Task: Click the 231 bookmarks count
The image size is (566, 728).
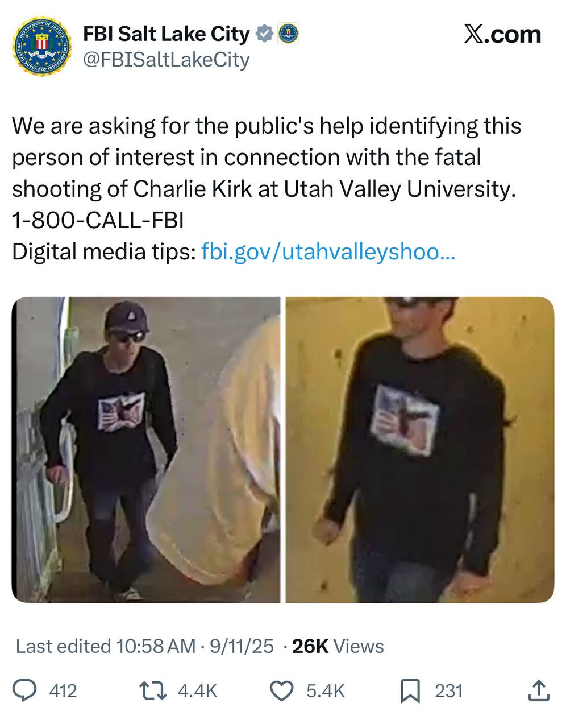Action: coord(449,690)
